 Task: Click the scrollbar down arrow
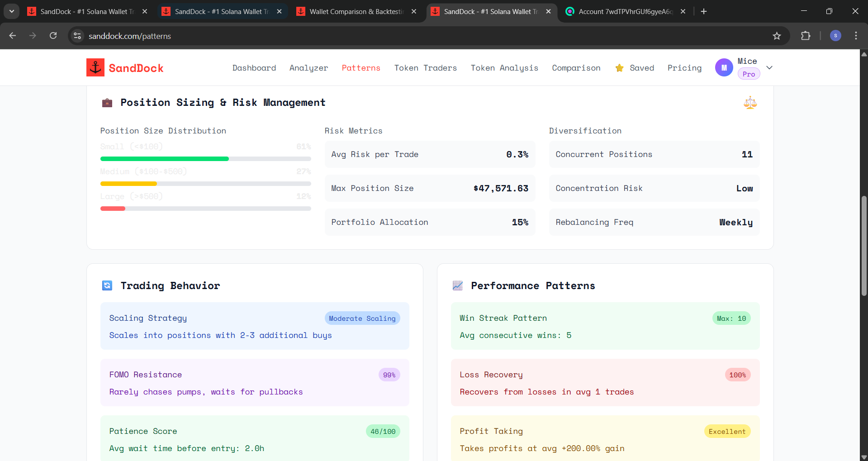click(x=864, y=457)
